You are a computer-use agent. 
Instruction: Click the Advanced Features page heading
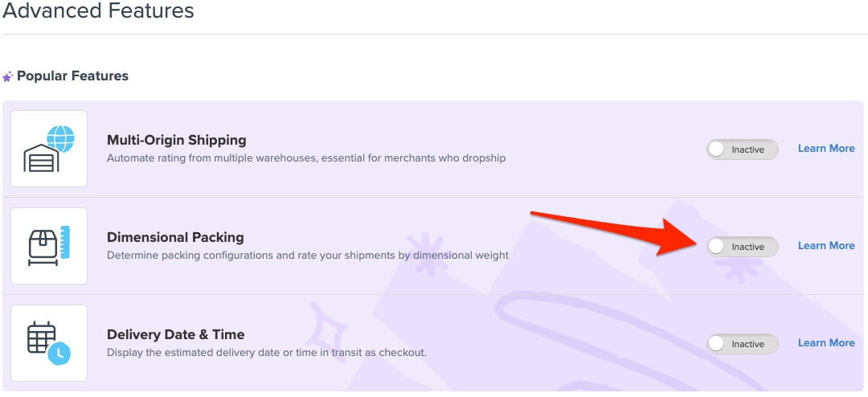tap(99, 11)
